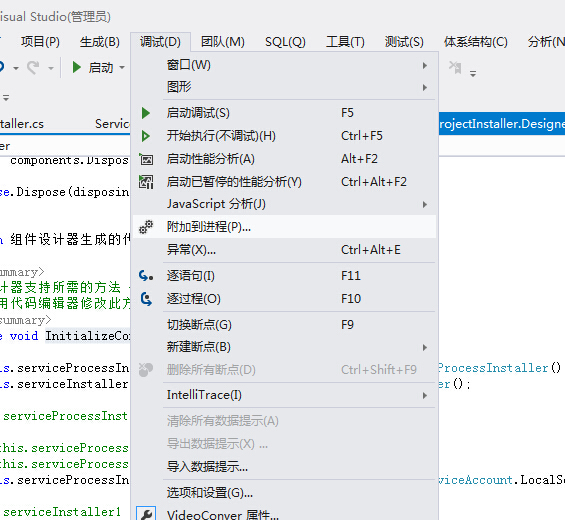Click viceAccount.LocalS text in editor
Image resolution: width=565 pixels, height=520 pixels.
coord(501,480)
